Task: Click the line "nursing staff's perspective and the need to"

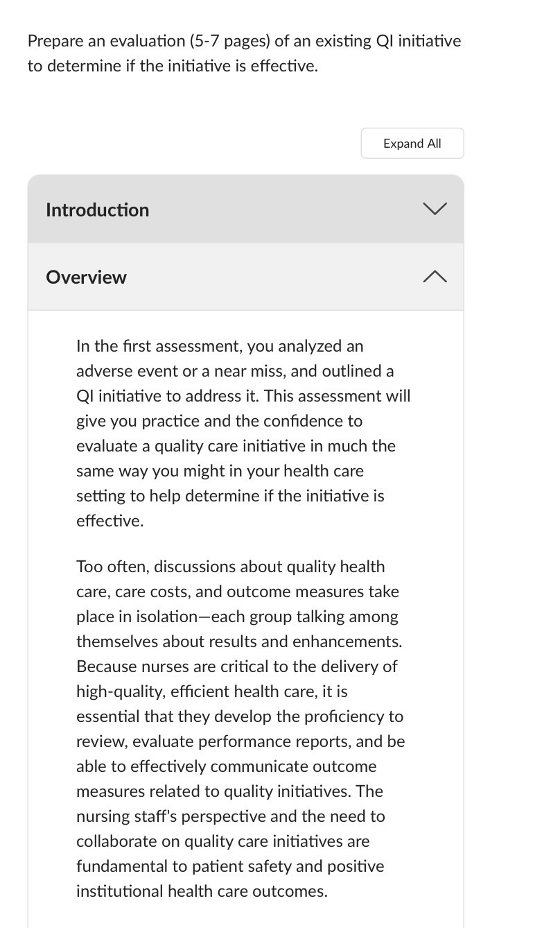Action: [x=230, y=816]
